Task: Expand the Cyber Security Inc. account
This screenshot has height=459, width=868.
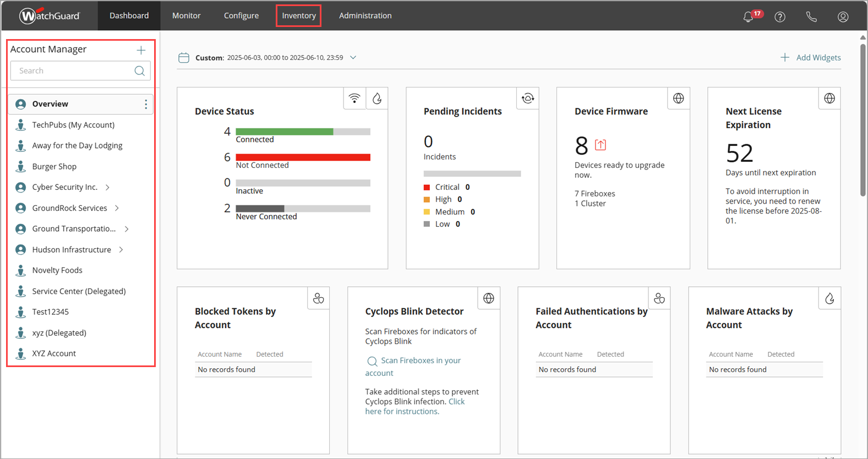Action: tap(108, 187)
